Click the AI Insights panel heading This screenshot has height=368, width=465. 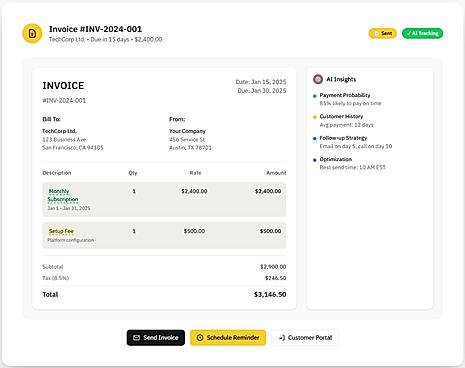click(x=341, y=79)
